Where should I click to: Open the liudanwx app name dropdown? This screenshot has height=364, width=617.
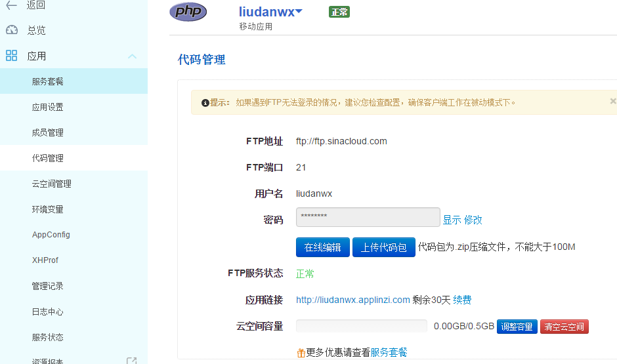[270, 12]
